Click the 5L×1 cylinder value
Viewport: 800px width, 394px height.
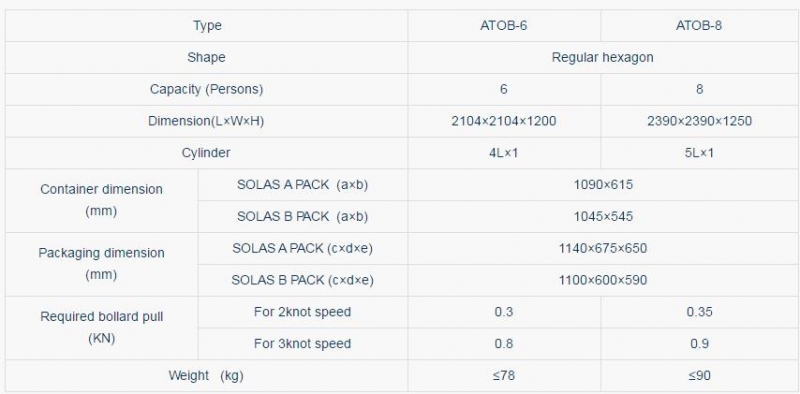click(x=699, y=153)
